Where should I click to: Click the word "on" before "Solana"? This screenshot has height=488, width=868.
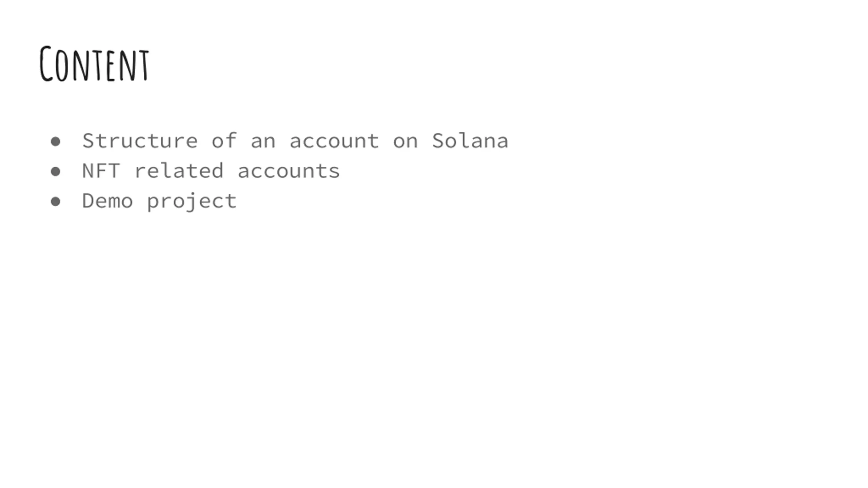coord(405,142)
